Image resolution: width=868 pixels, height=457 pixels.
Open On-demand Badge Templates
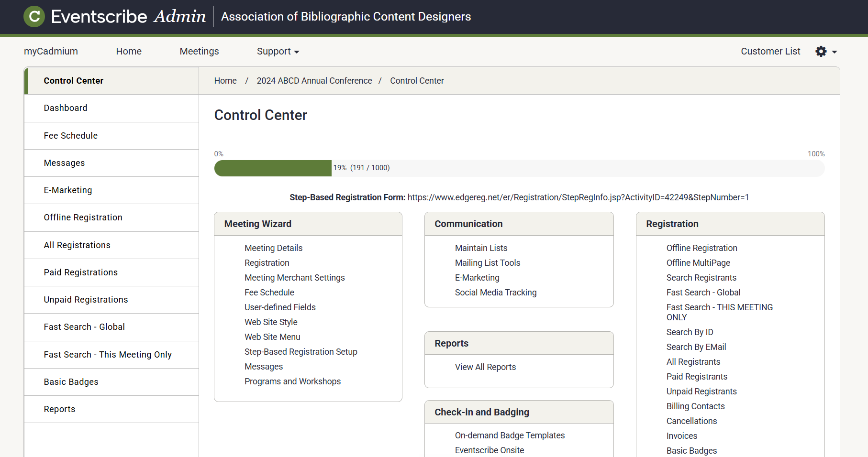pyautogui.click(x=510, y=435)
